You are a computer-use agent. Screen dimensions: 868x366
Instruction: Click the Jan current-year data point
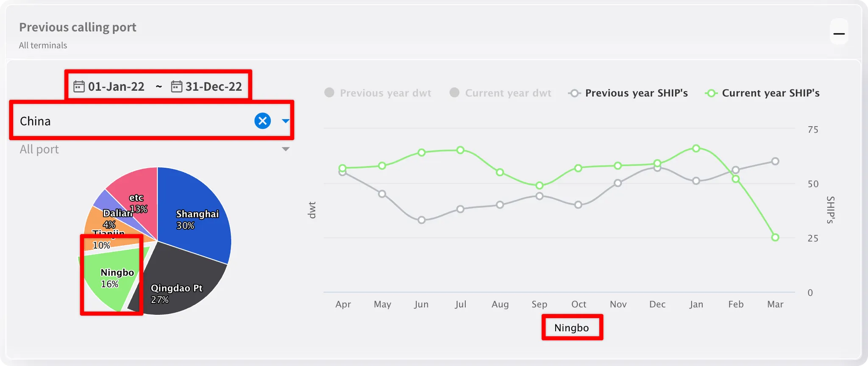point(696,149)
